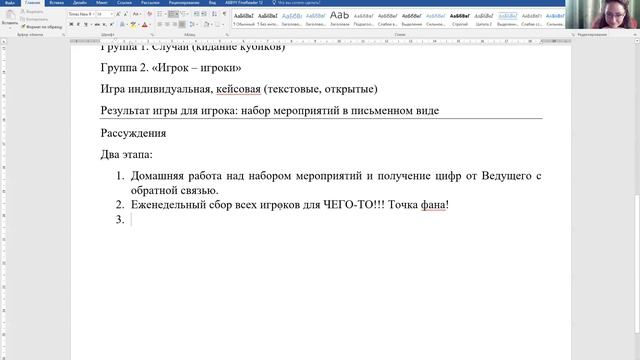Switch to the Рецензирование tab
Image resolution: width=640 pixels, height=360 pixels.
coord(184,2)
